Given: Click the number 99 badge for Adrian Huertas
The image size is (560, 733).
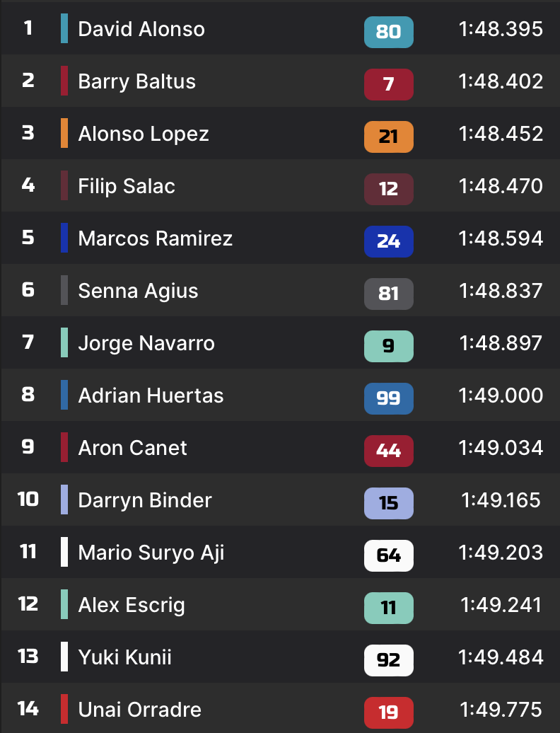Looking at the screenshot, I should (388, 398).
